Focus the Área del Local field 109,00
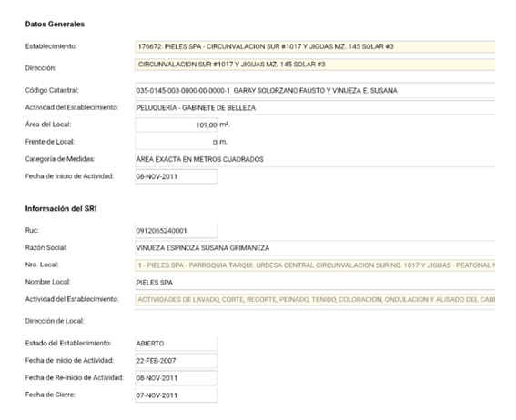 [x=177, y=125]
